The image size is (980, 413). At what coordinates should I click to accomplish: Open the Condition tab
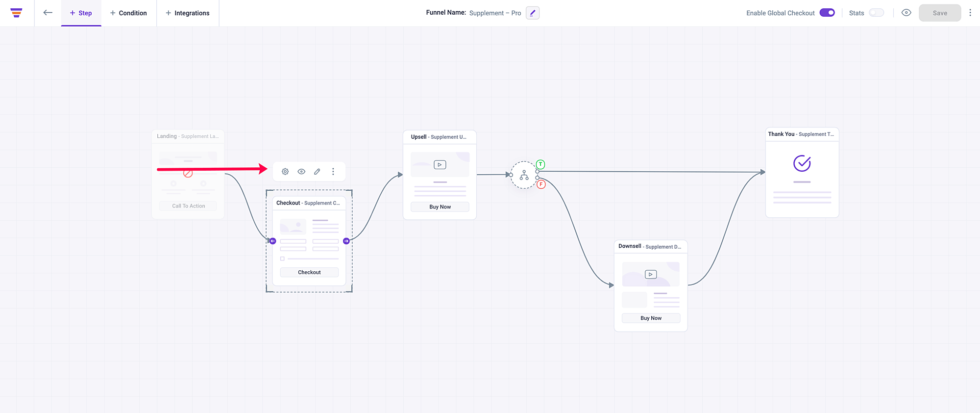pos(128,13)
